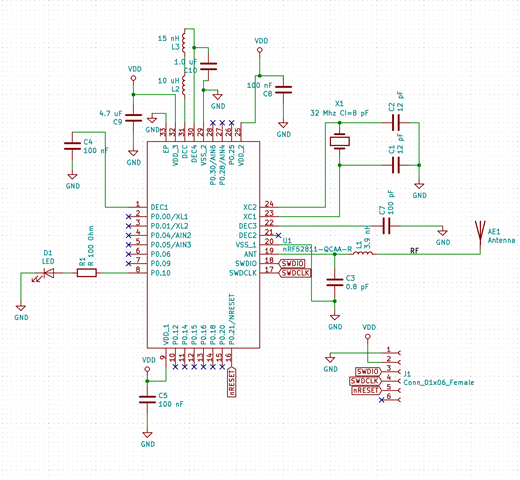Click the XC1 pin name
Screen dimensions: 520x480
(250, 217)
